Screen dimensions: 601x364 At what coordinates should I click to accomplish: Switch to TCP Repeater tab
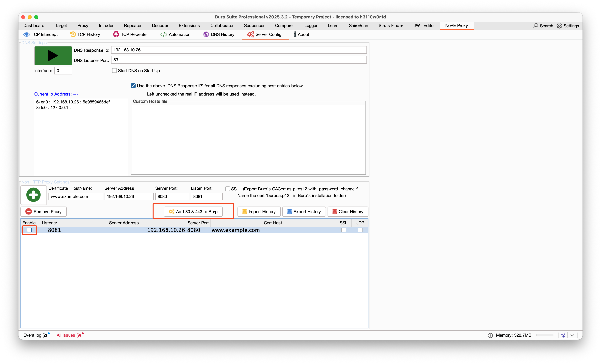click(130, 34)
